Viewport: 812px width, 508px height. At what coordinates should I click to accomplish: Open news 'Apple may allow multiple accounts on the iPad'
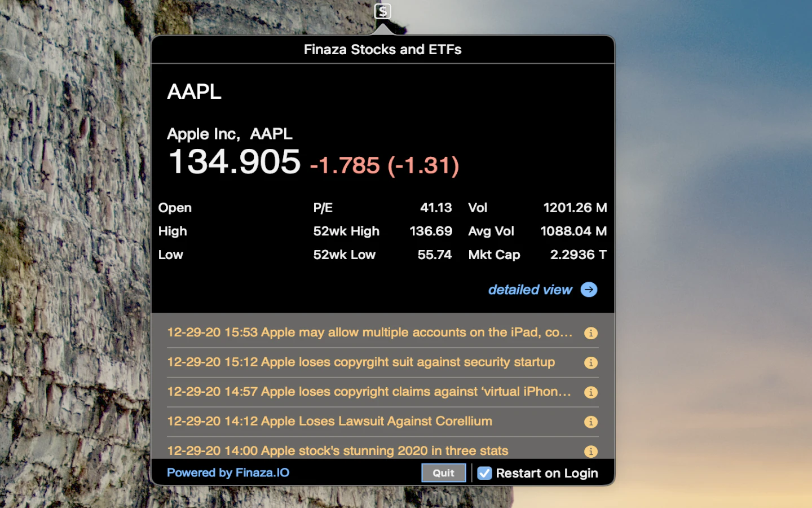pos(370,332)
